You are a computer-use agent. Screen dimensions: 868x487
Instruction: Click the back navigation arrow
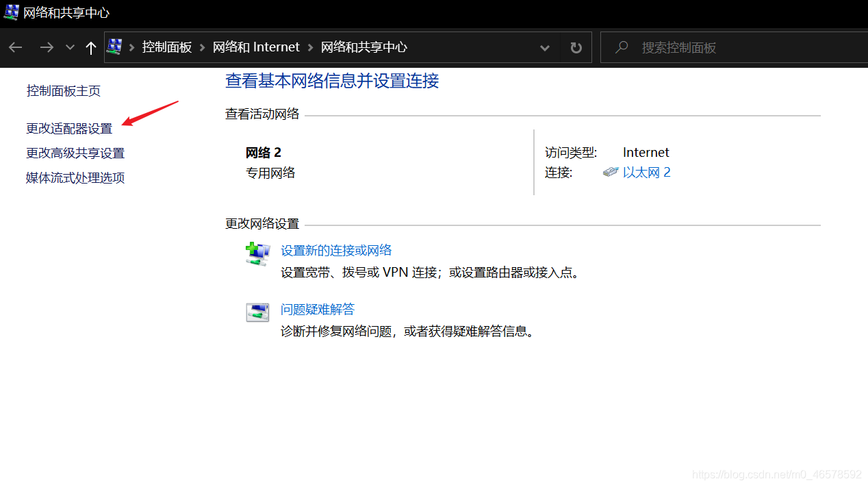tap(15, 47)
